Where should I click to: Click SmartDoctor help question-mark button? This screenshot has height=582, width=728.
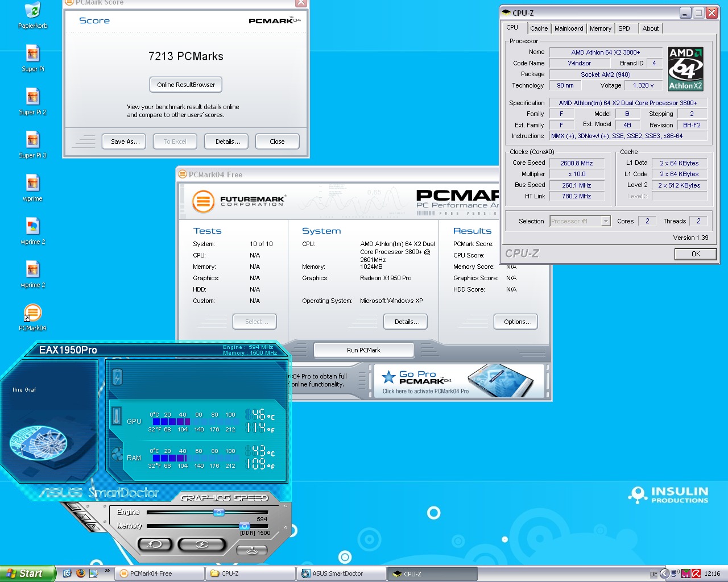(x=93, y=527)
